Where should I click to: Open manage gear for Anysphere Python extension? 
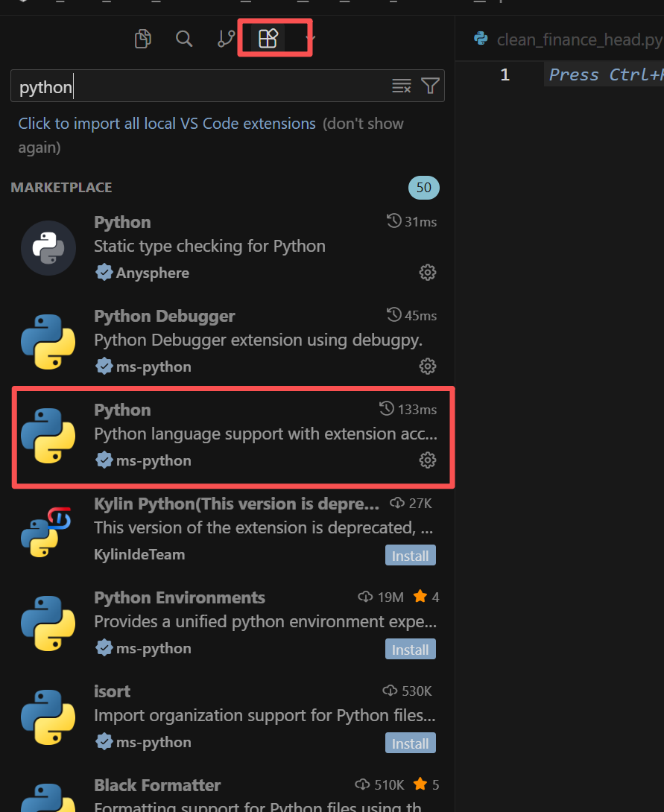[x=427, y=273]
